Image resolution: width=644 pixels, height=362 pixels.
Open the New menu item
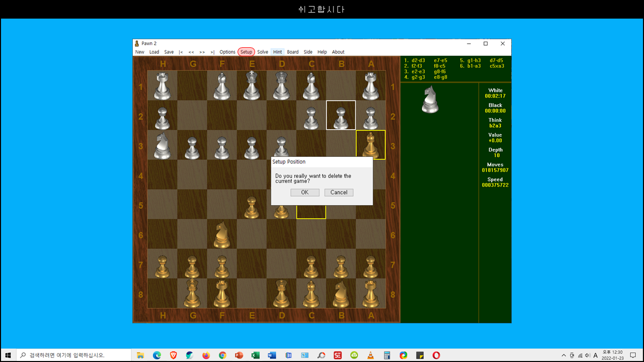coord(140,52)
